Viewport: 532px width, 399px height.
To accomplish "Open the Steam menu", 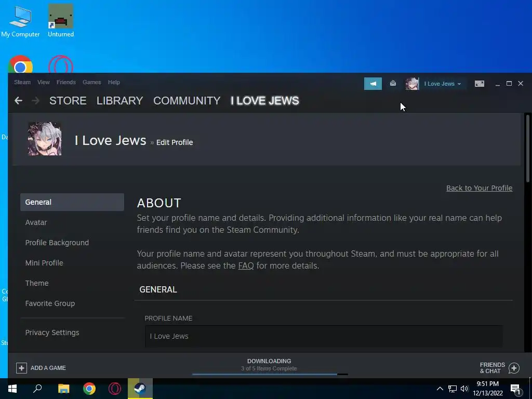I will coord(22,82).
